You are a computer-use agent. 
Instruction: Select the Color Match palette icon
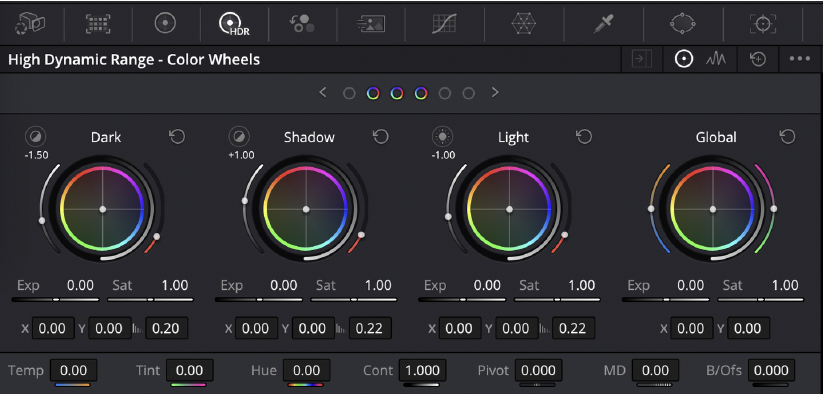(98, 23)
